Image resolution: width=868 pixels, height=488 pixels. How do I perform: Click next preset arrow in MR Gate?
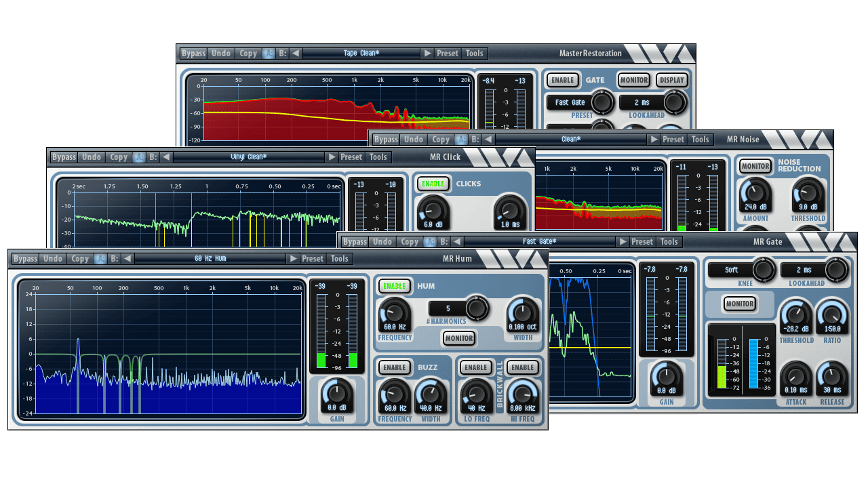pos(623,242)
